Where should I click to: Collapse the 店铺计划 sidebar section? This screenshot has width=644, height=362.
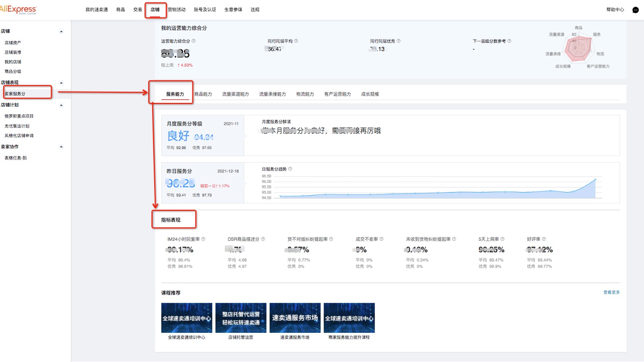click(x=61, y=105)
